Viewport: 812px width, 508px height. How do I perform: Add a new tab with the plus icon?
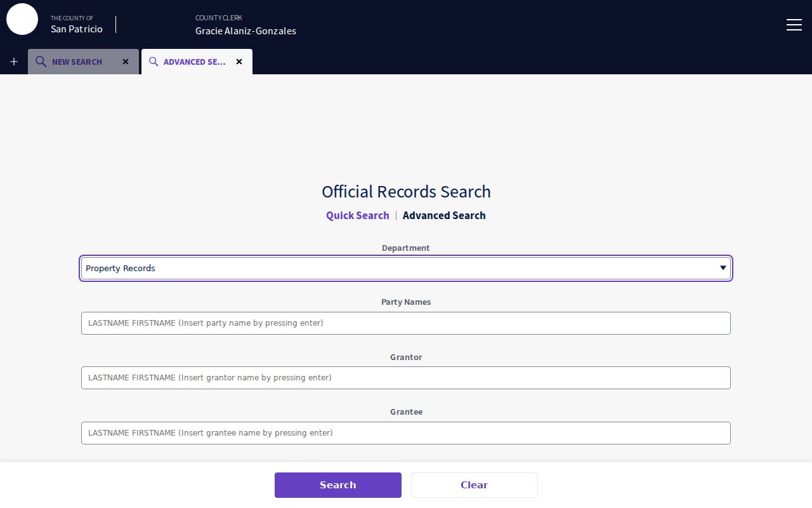point(14,62)
